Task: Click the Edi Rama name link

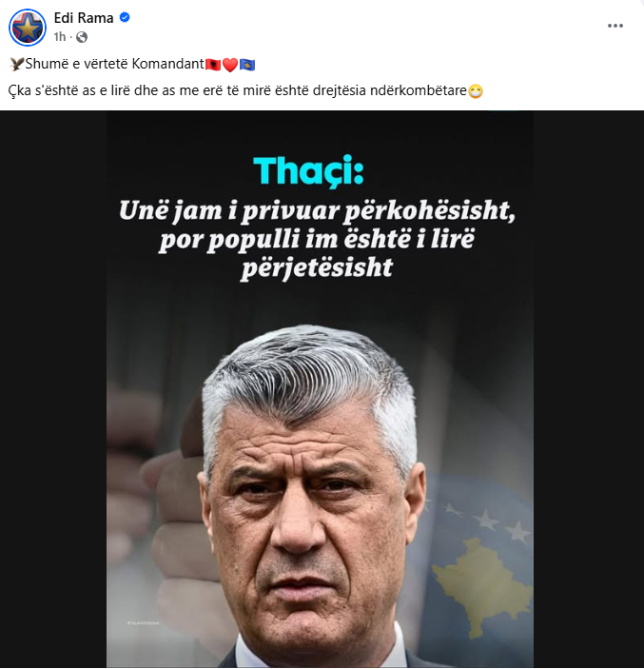Action: tap(84, 18)
